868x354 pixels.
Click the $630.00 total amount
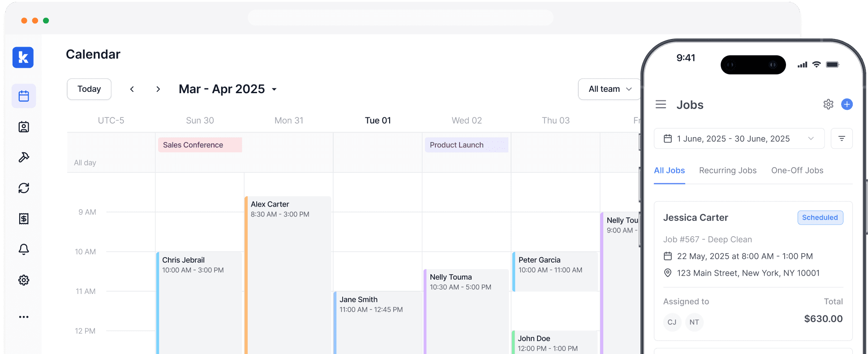click(823, 319)
